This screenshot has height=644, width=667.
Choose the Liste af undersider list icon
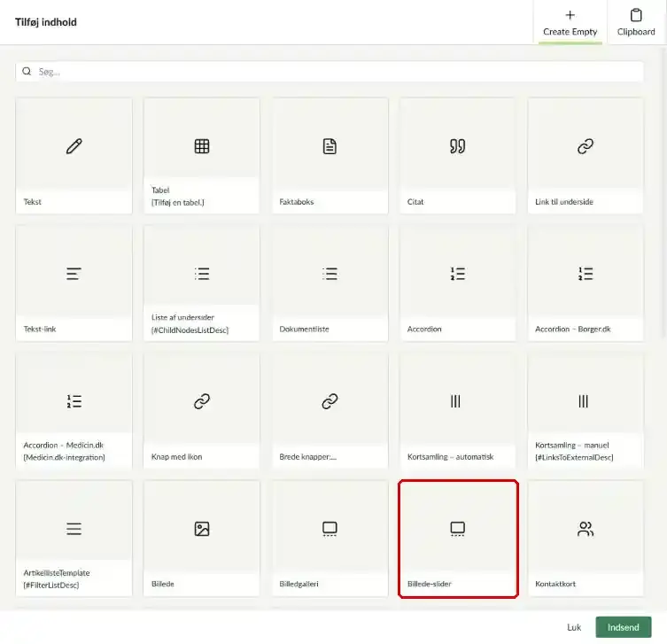tap(202, 274)
